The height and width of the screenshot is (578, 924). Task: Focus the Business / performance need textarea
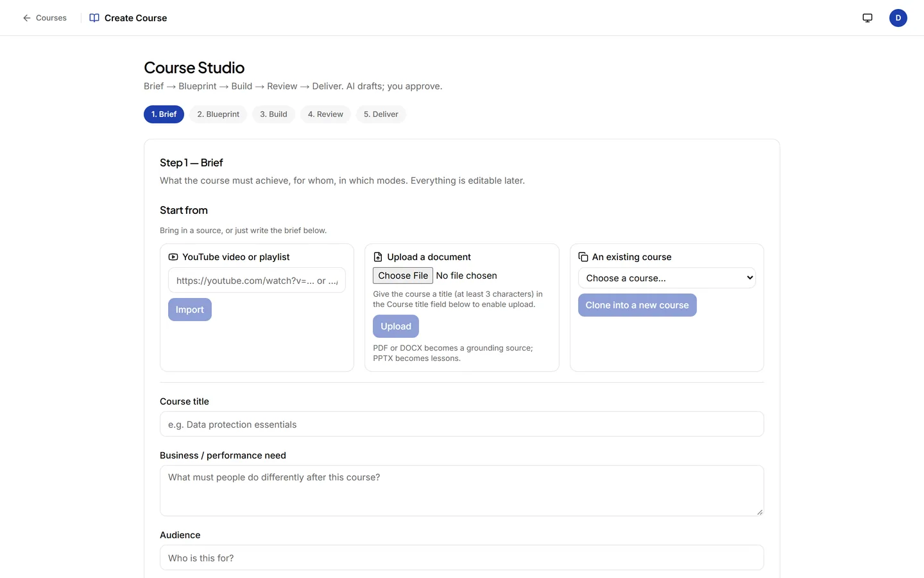[x=462, y=491]
